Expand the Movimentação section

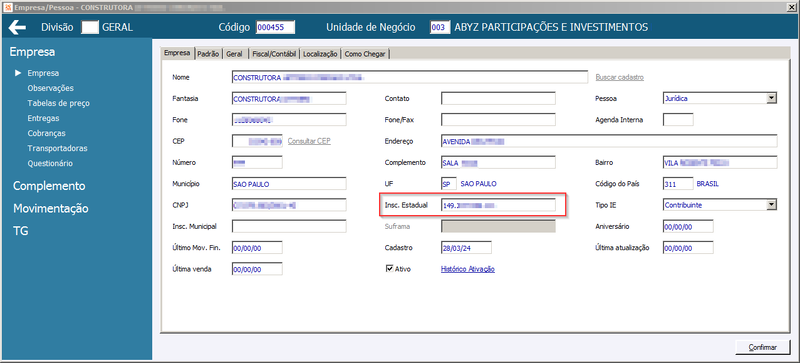51,208
